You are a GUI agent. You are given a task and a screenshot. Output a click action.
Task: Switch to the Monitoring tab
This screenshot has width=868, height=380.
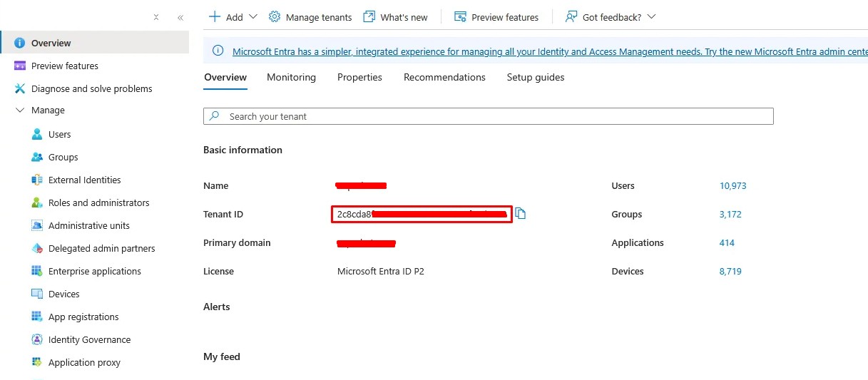(x=291, y=77)
